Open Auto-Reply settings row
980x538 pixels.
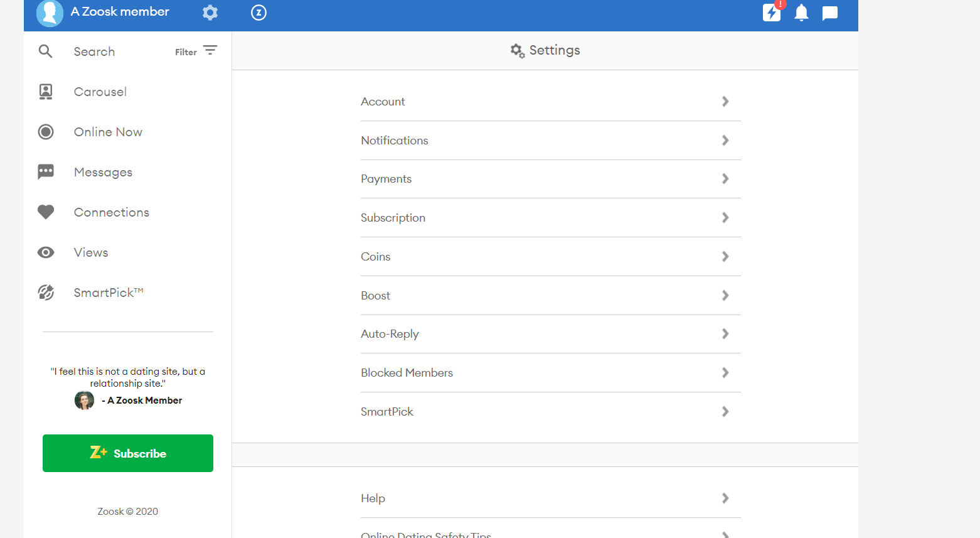pos(551,334)
